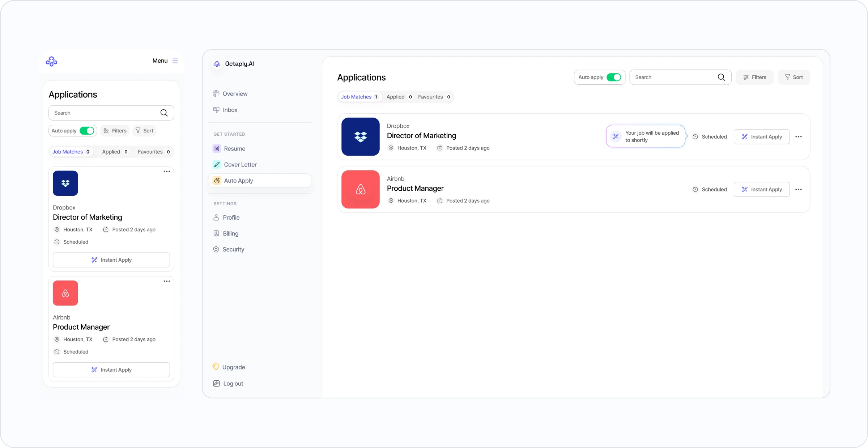Image resolution: width=868 pixels, height=448 pixels.
Task: Click the Airbnb logo in the mobile card
Action: [65, 293]
